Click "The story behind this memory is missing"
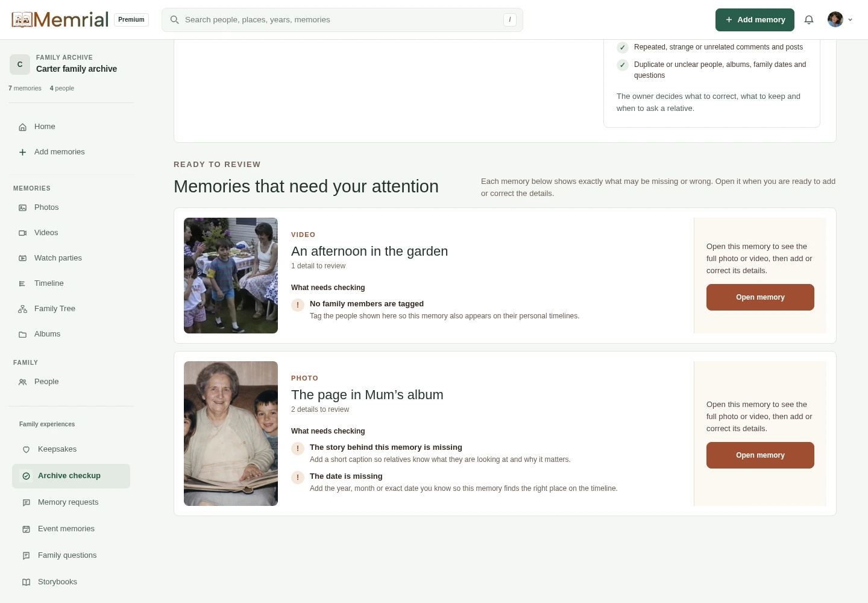 [386, 447]
